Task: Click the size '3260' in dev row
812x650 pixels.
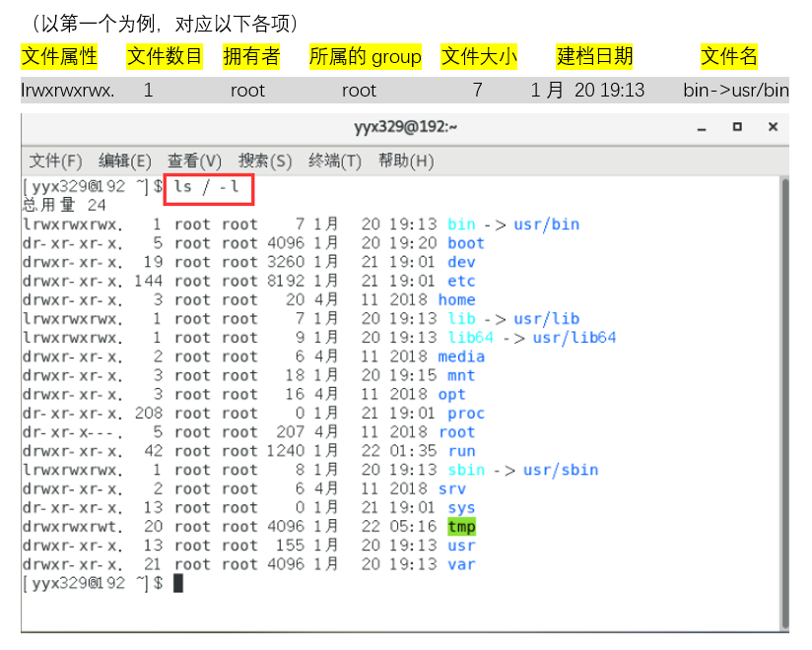Action: pos(286,262)
